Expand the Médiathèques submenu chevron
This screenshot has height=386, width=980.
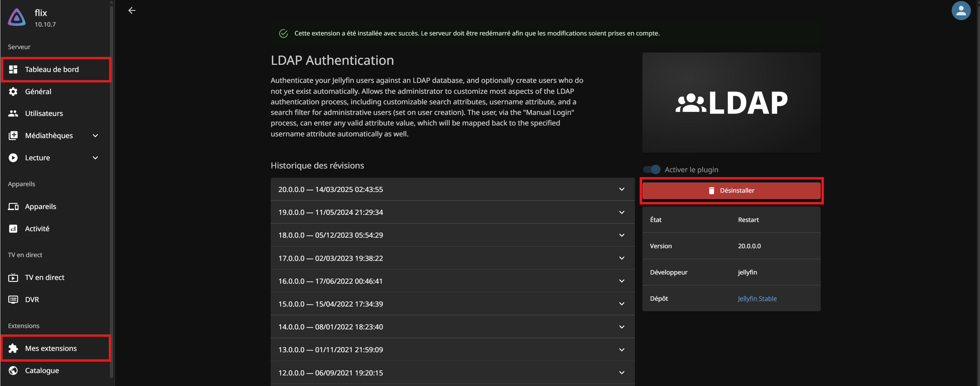point(95,136)
